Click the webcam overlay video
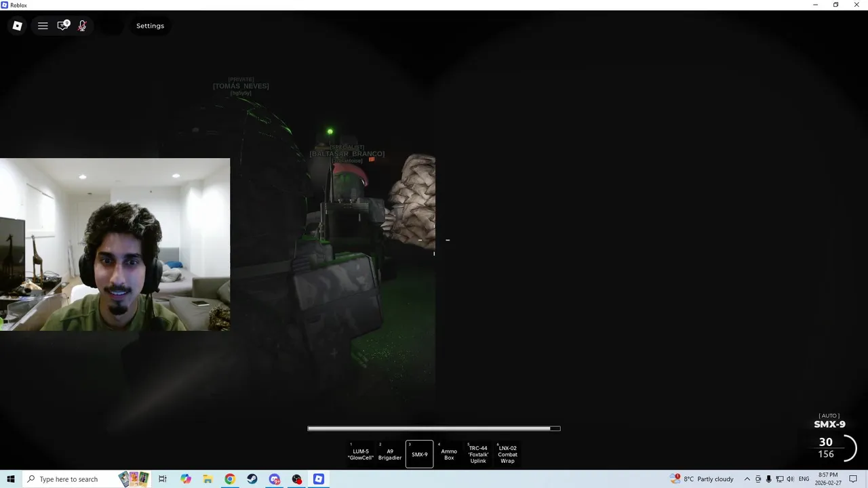Image resolution: width=868 pixels, height=488 pixels. [x=115, y=245]
